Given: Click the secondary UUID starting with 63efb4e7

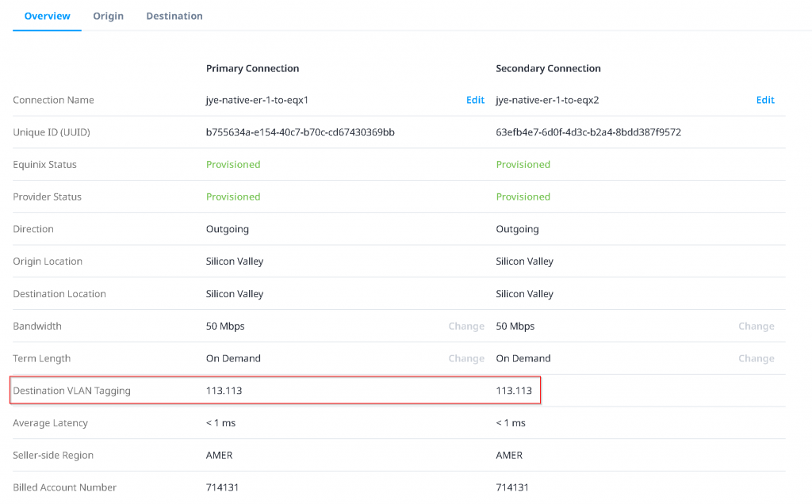Looking at the screenshot, I should pyautogui.click(x=588, y=132).
